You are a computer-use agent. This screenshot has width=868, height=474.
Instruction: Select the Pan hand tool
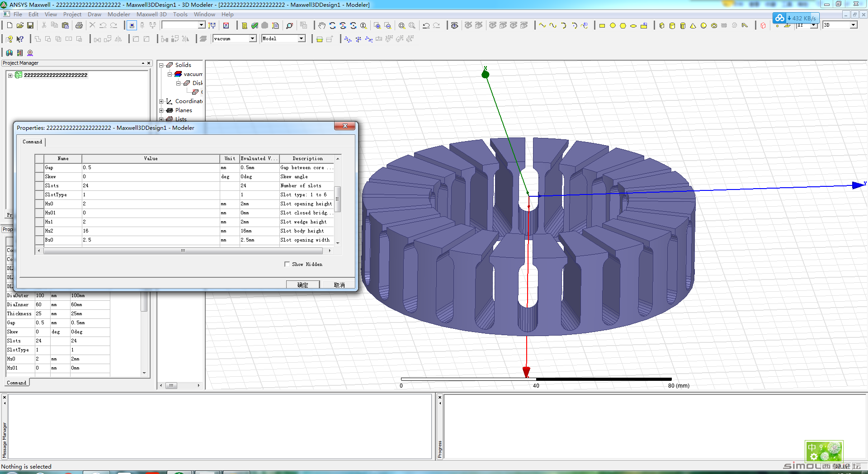pyautogui.click(x=321, y=25)
